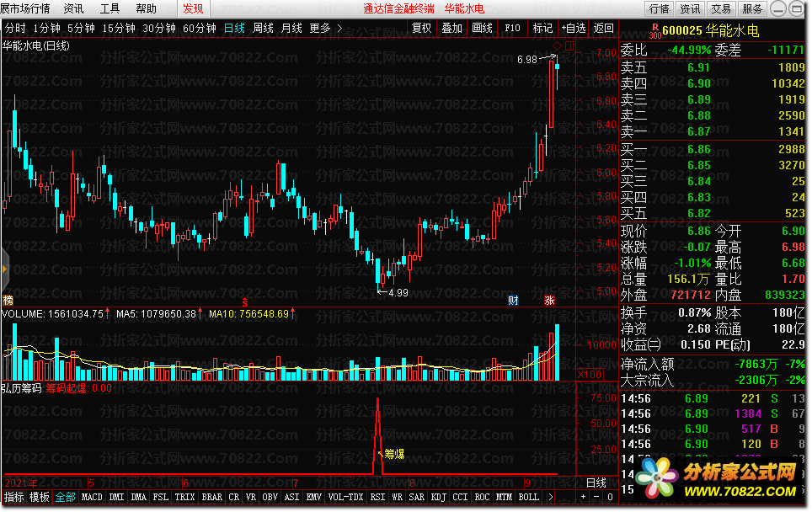The image size is (812, 512).
Task: Add the stock with the +自选 button
Action: [x=574, y=29]
